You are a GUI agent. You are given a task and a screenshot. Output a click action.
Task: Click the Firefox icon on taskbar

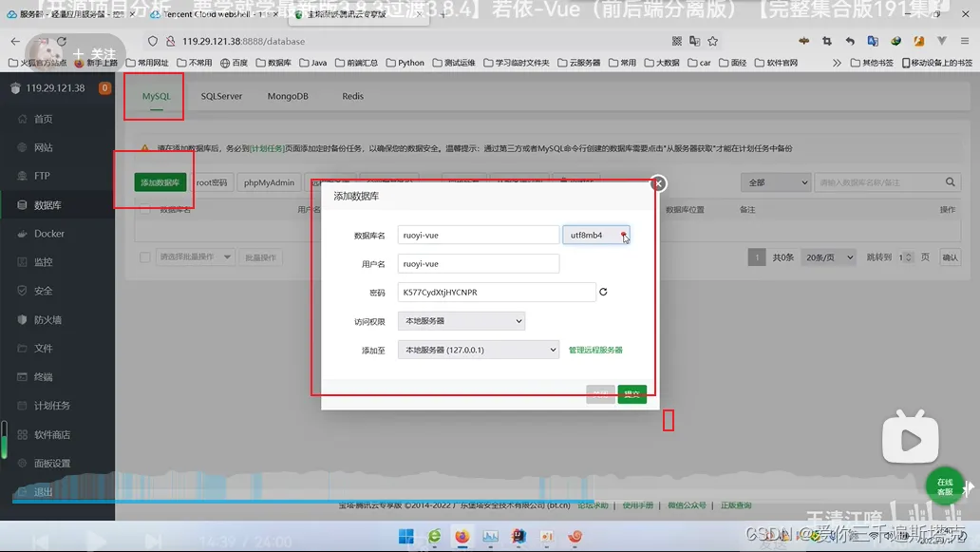coord(462,537)
